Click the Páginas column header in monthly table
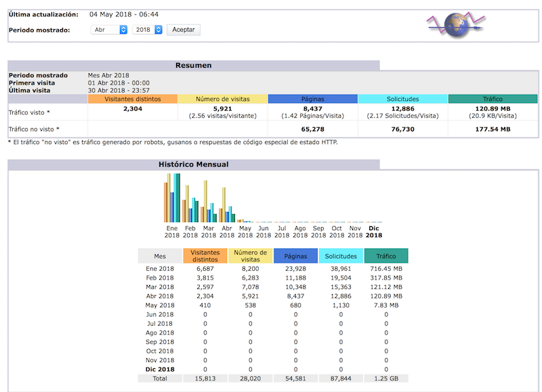The height and width of the screenshot is (392, 542). coord(295,256)
